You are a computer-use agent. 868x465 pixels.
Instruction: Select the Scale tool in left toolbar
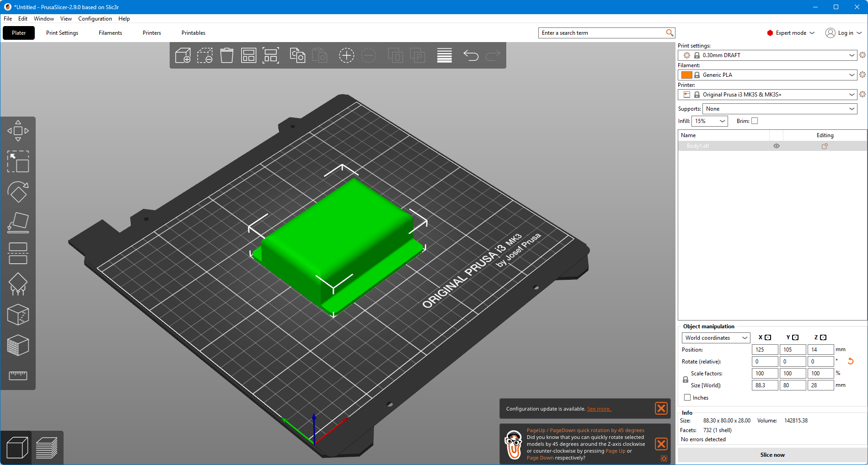pos(18,161)
